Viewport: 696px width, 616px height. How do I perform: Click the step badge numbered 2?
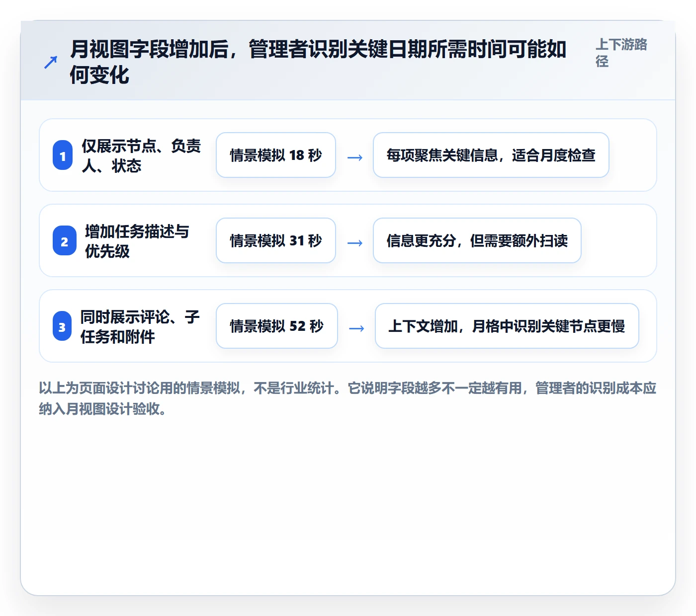(65, 241)
